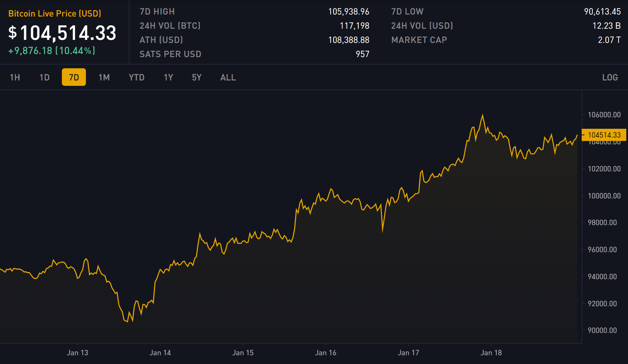Screen dimensions: 628x364
Task: Select the 1D time range tab
Action: point(44,77)
